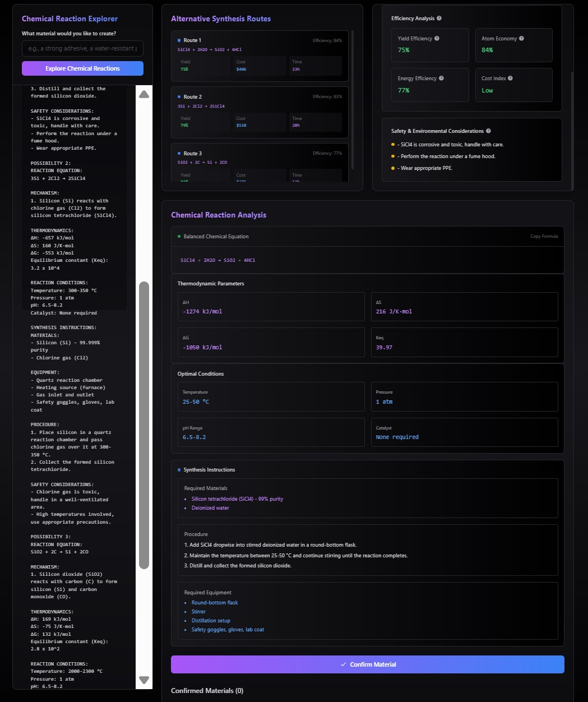The image size is (588, 702).
Task: Select Route 2 synthesis card
Action: (260, 112)
